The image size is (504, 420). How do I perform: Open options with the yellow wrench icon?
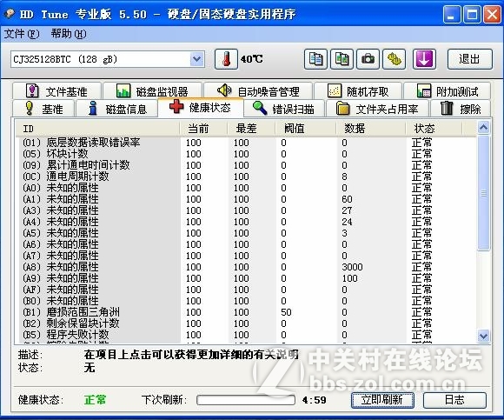pos(394,59)
